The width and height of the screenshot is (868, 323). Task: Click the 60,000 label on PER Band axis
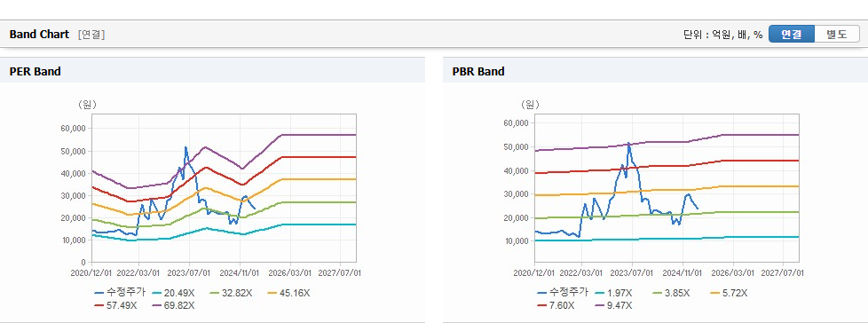click(74, 129)
